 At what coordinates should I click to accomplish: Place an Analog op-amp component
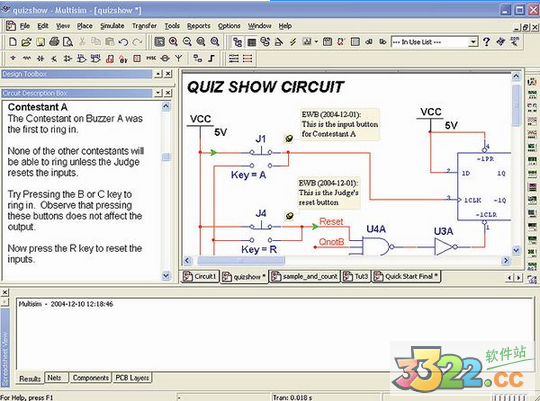coord(68,59)
